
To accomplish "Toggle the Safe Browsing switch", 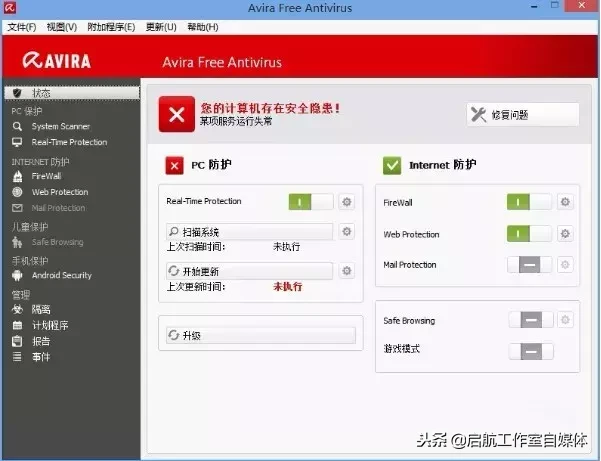I will pyautogui.click(x=531, y=320).
